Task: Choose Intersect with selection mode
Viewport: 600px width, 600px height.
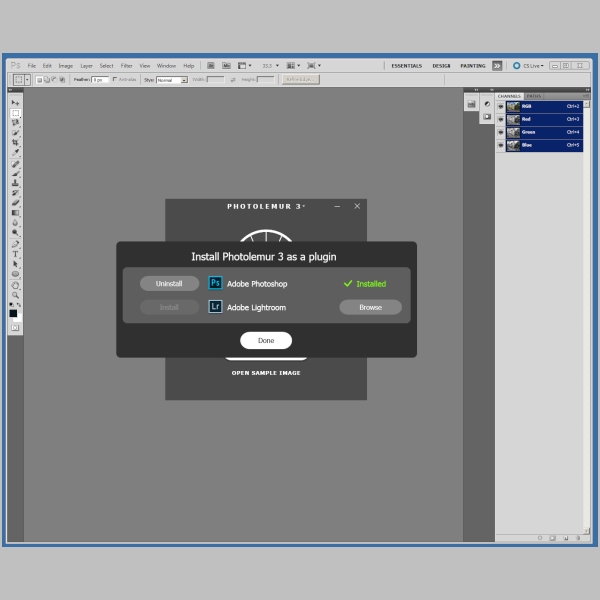Action: pos(62,80)
